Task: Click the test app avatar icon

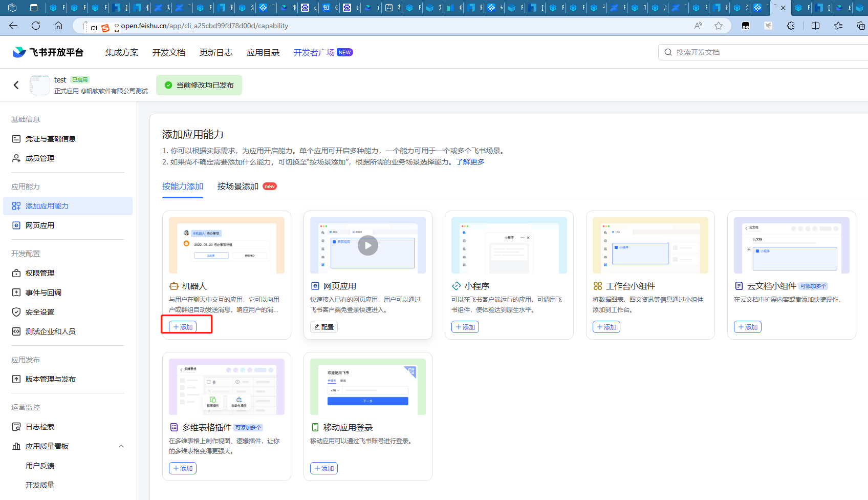Action: [40, 85]
